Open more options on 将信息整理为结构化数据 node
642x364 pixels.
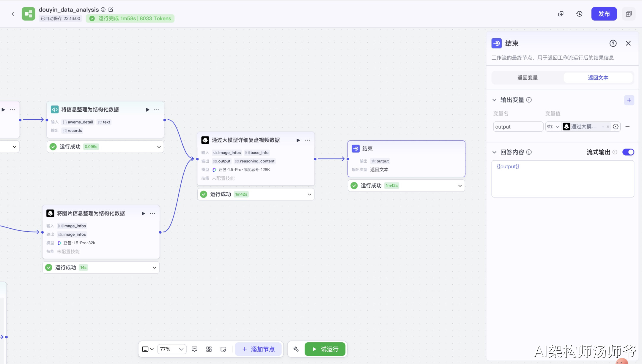(x=157, y=110)
